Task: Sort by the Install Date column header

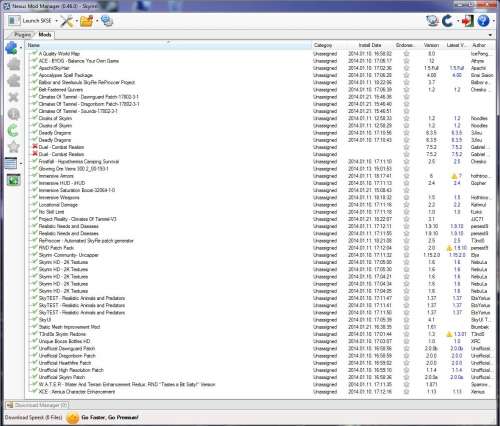Action: (369, 45)
